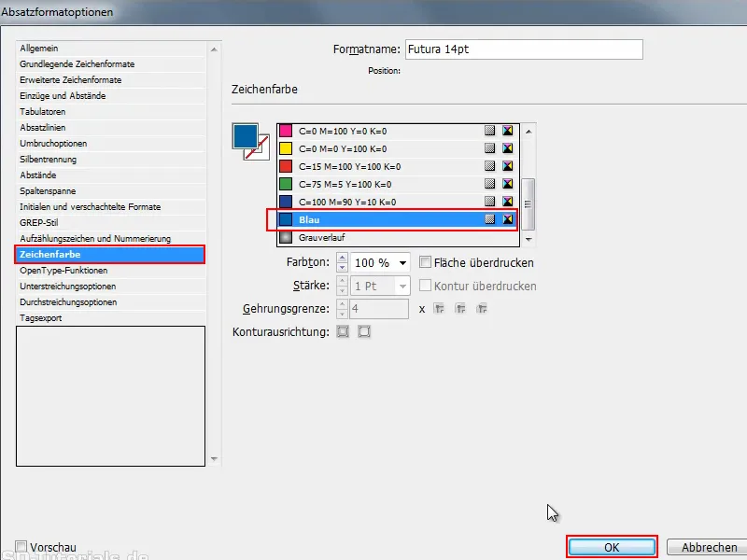
Task: Toggle Kontur überdrucken checkbox
Action: click(425, 286)
